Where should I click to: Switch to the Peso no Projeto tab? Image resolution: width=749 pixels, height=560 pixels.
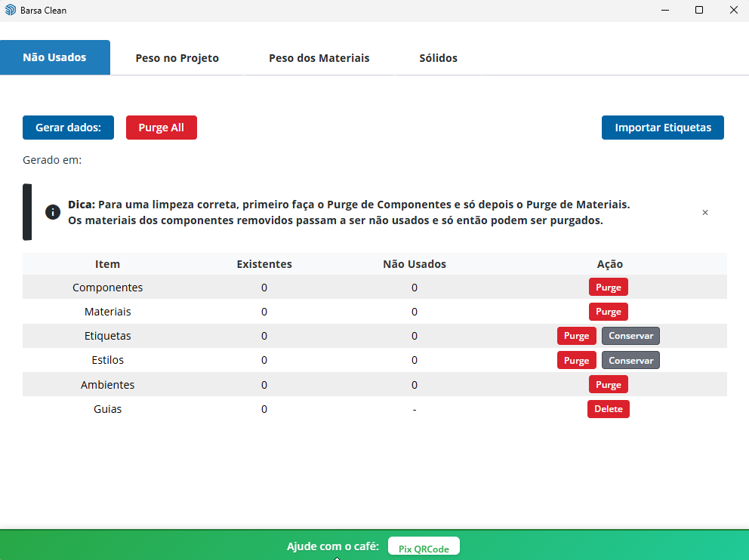pyautogui.click(x=177, y=58)
